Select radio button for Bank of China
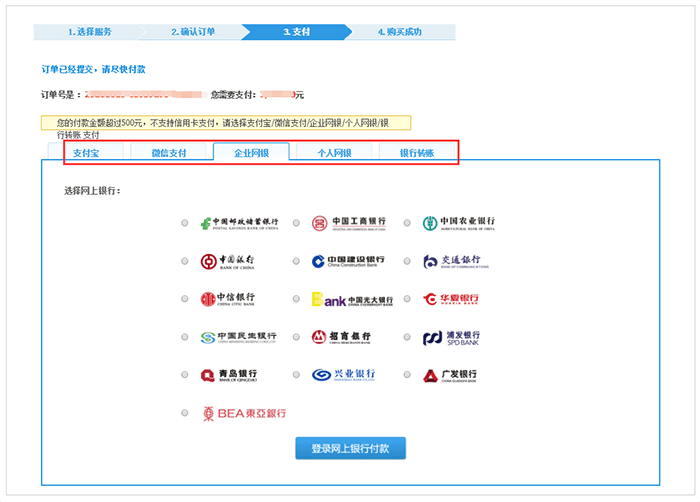Viewport: 700px width, 502px height. [184, 261]
